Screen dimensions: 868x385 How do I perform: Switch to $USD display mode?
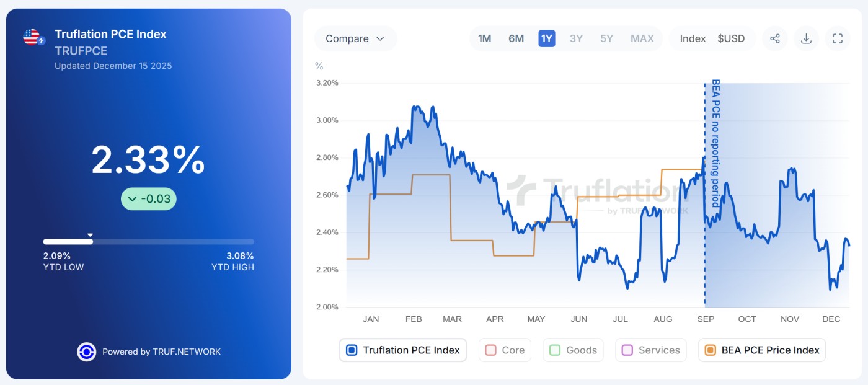tap(731, 38)
